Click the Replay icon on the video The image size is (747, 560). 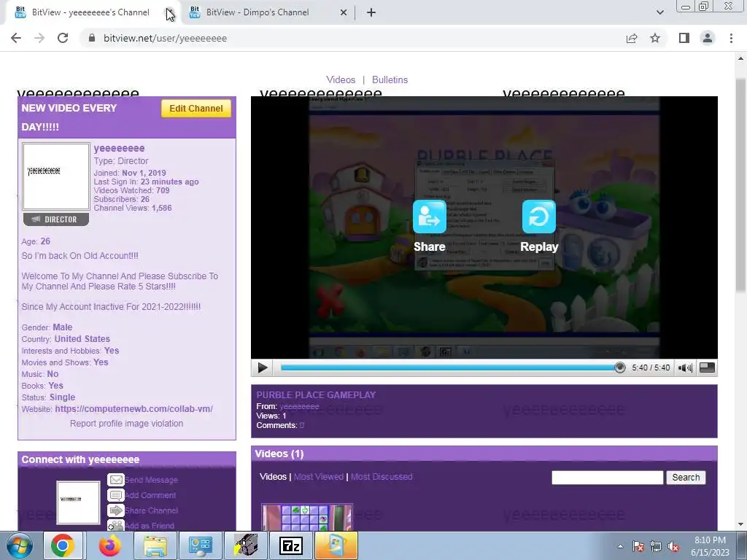(539, 217)
